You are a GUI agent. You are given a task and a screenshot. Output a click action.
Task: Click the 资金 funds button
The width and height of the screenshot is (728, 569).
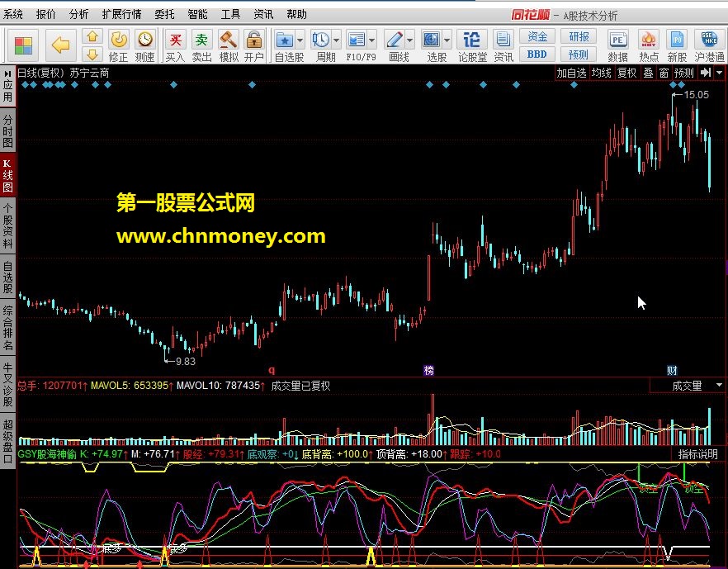click(537, 36)
